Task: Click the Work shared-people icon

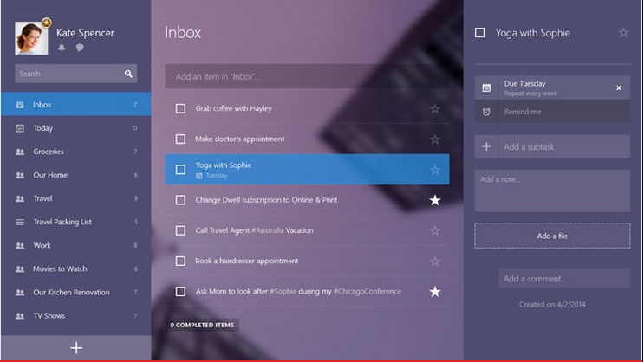Action: click(20, 245)
